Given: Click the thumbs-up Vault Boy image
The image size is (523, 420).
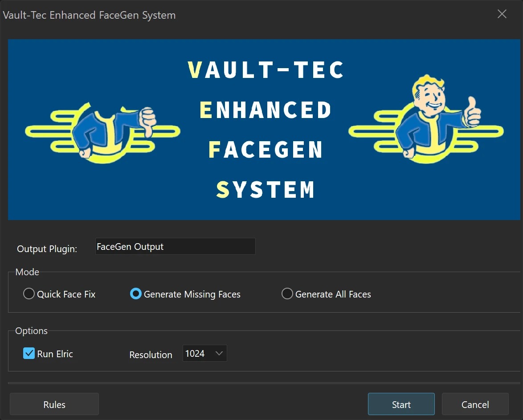Looking at the screenshot, I should [x=426, y=119].
